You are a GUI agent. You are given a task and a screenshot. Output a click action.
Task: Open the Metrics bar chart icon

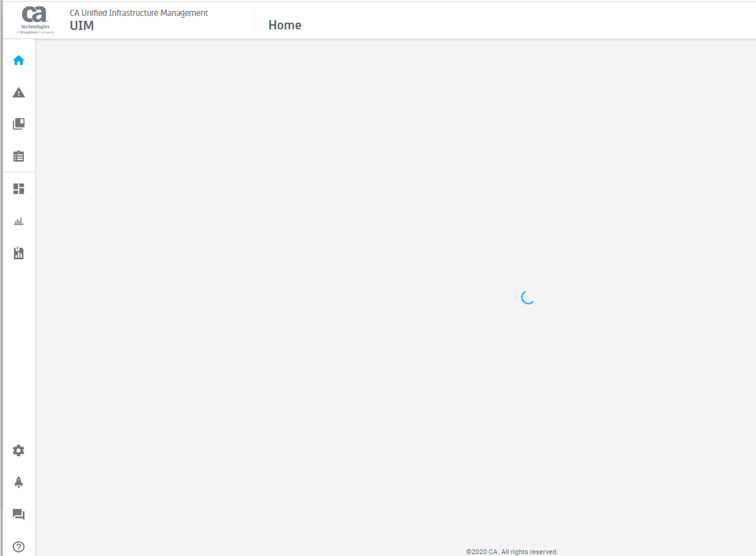point(18,221)
